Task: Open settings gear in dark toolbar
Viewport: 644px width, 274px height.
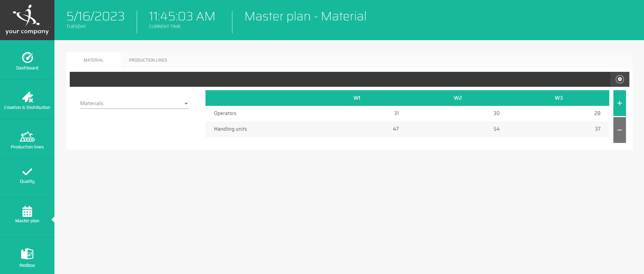Action: (620, 79)
